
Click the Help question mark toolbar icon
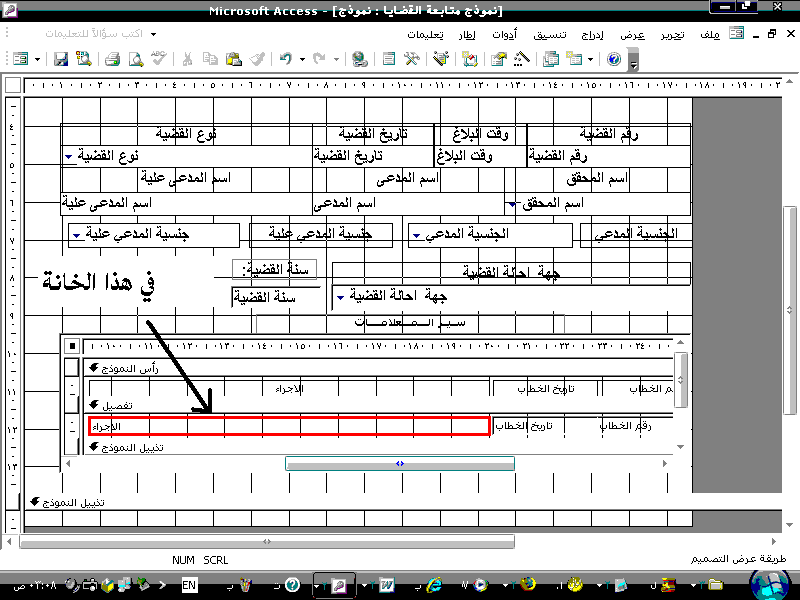click(614, 59)
